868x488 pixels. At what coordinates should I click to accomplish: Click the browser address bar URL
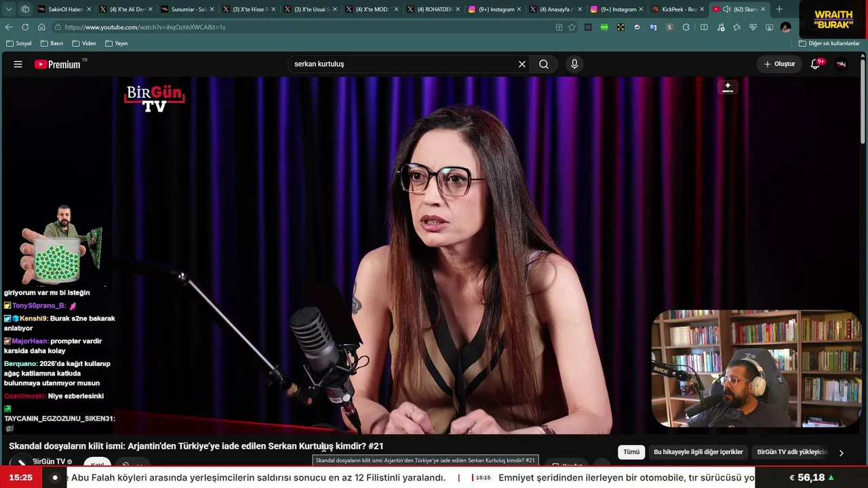pyautogui.click(x=145, y=27)
